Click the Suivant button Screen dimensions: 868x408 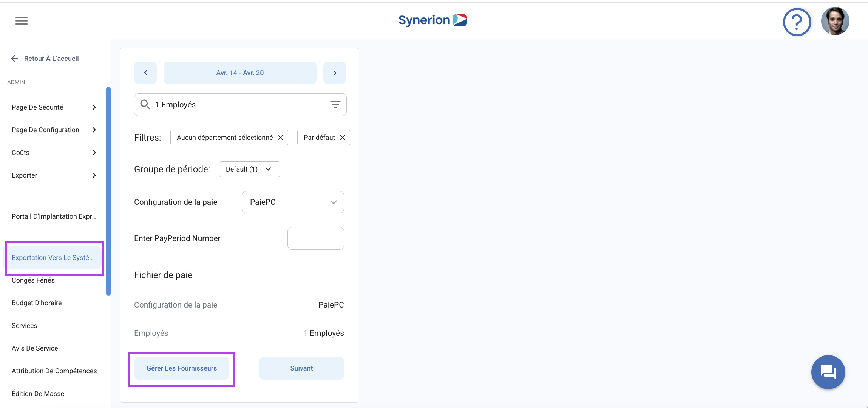click(x=301, y=368)
